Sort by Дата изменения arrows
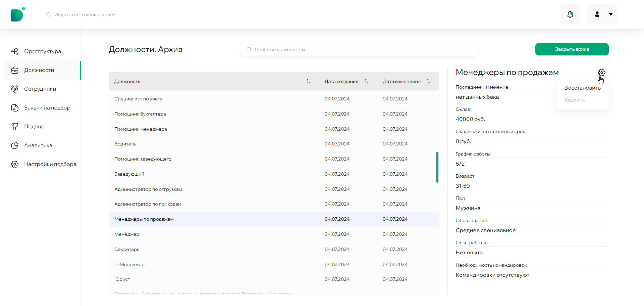This screenshot has height=306, width=644. point(429,81)
